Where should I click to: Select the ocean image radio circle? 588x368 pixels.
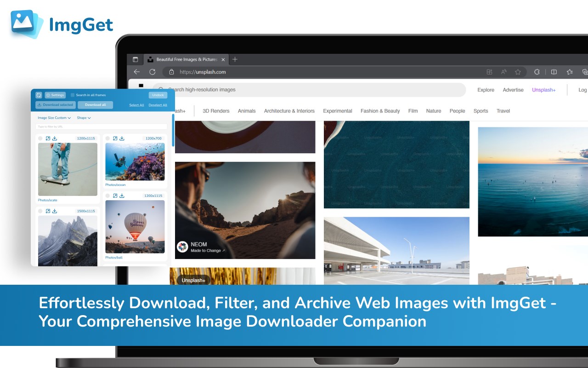point(107,138)
